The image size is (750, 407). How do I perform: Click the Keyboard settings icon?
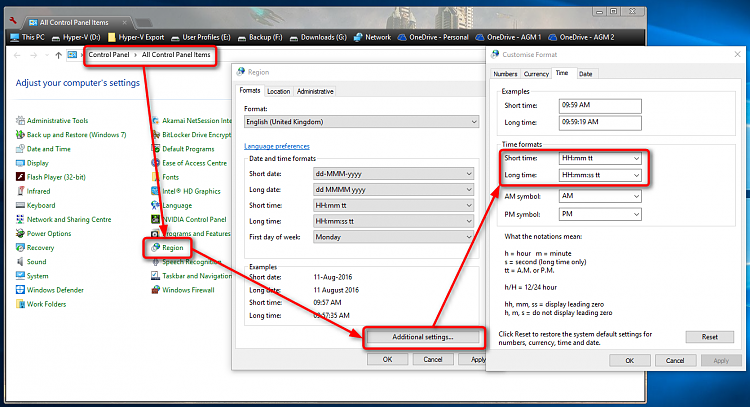point(41,205)
